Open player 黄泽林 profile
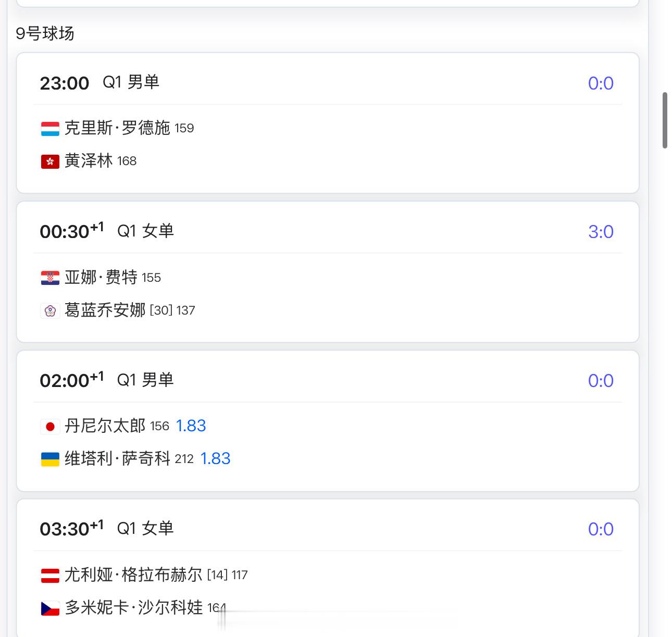 [x=89, y=161]
